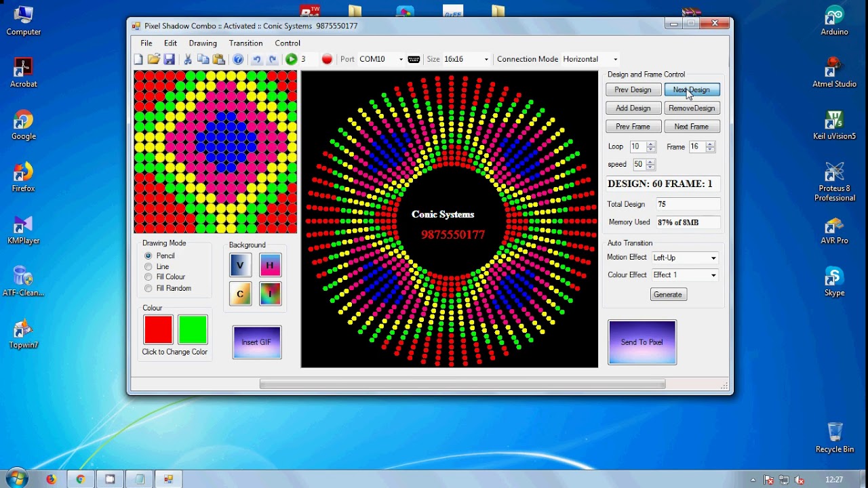This screenshot has width=868, height=488.
Task: Click the Add Design button
Action: pyautogui.click(x=633, y=108)
